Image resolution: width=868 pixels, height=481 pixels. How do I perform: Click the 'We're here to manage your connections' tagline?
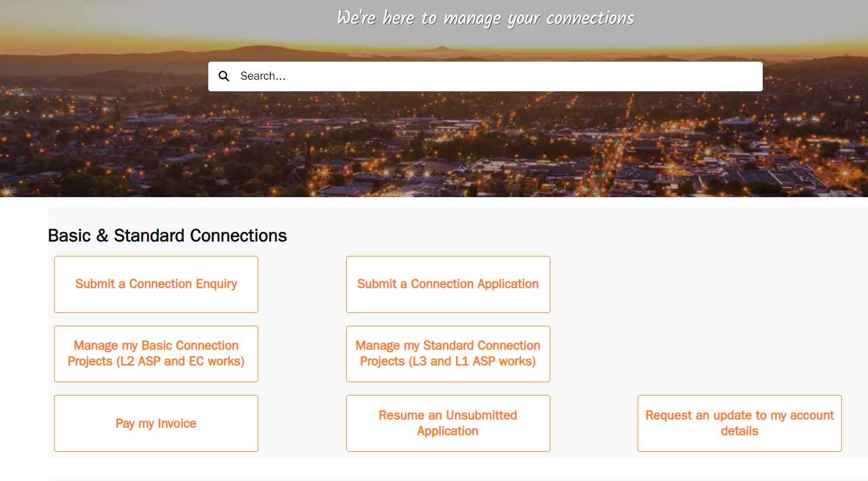pyautogui.click(x=486, y=19)
